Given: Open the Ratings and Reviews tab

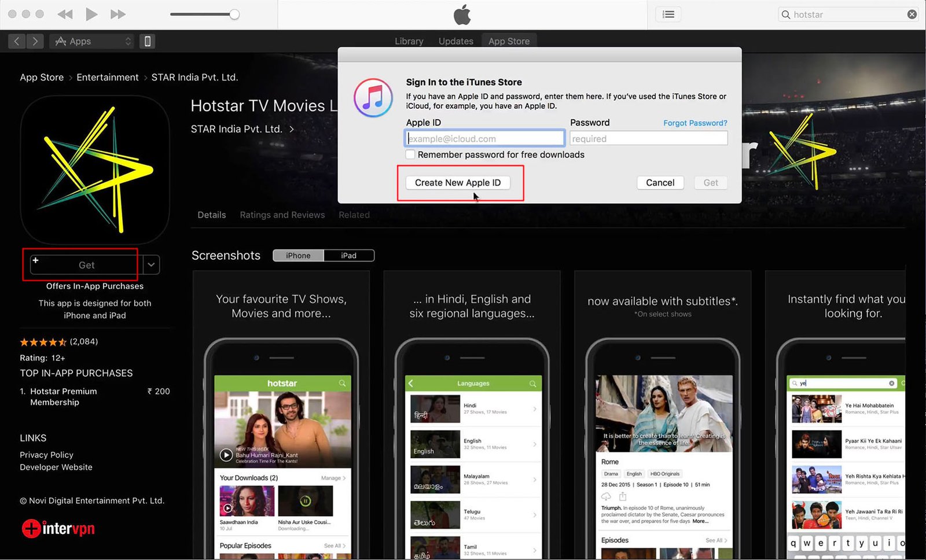Looking at the screenshot, I should [282, 215].
